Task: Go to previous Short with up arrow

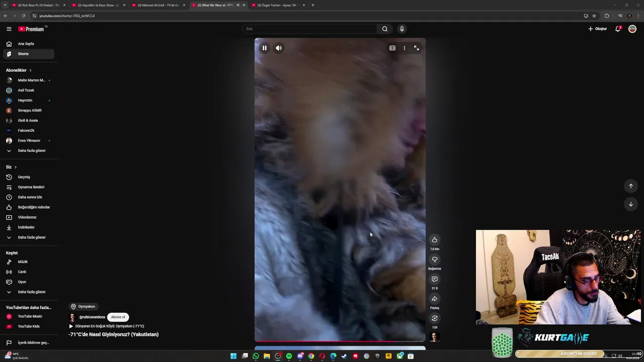Action: [x=631, y=186]
